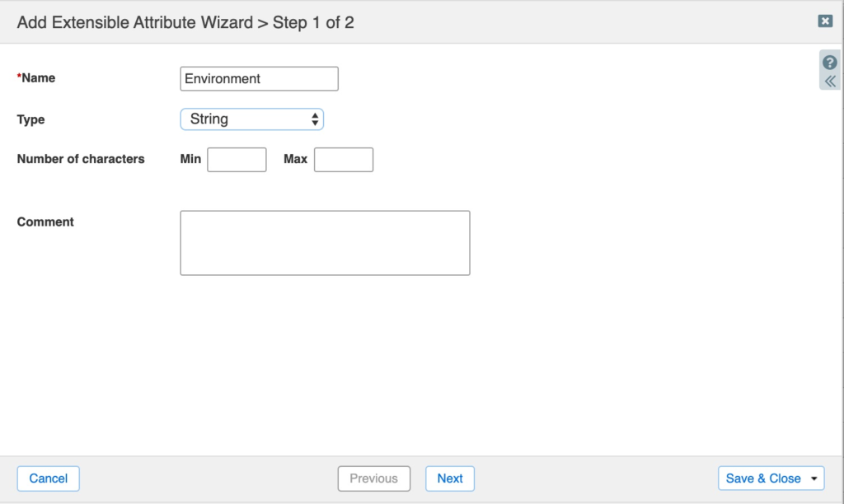Click the Name field label
The width and height of the screenshot is (844, 504).
(x=36, y=78)
